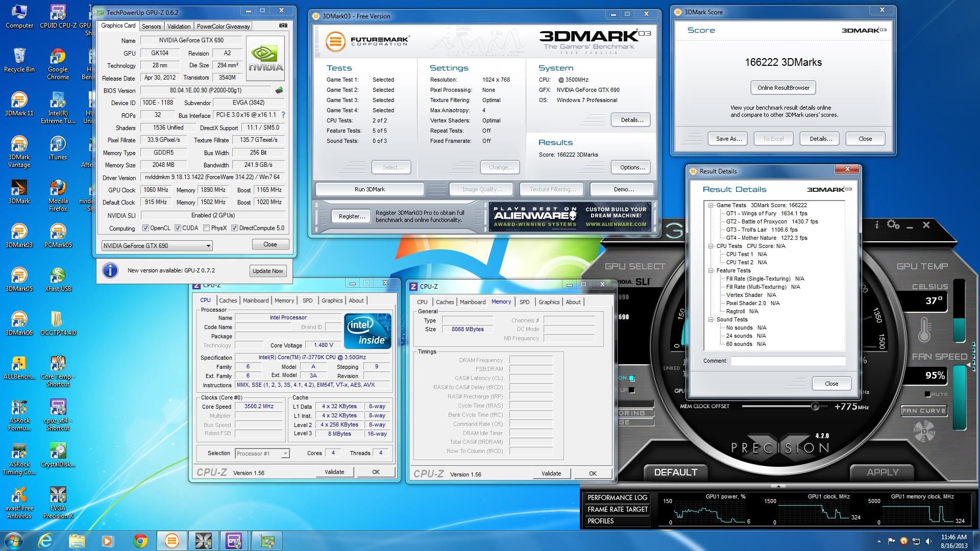The height and width of the screenshot is (551, 980).
Task: Click the Windows Start button
Action: click(x=14, y=540)
